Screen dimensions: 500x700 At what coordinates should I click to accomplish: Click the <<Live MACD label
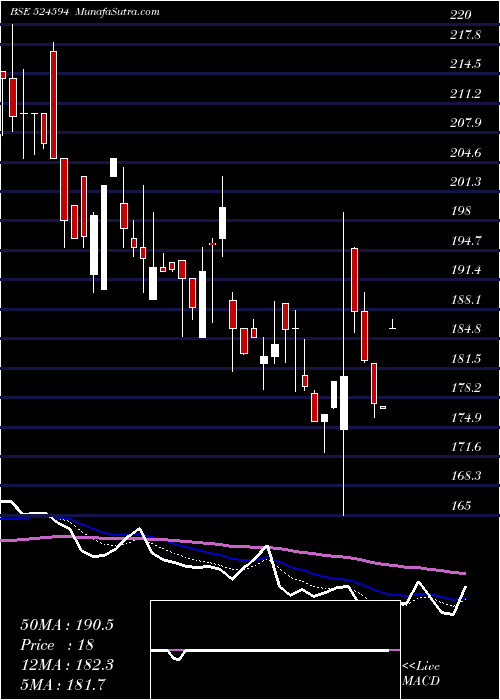(421, 673)
